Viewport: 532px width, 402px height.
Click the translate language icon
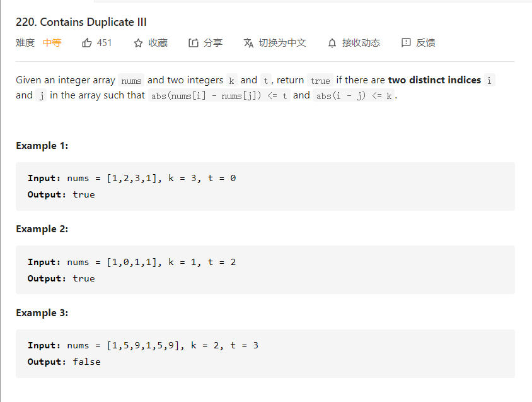point(248,43)
